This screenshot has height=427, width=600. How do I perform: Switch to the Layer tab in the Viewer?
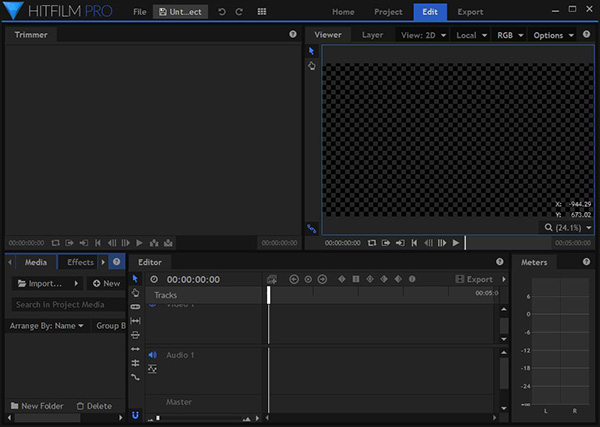click(x=372, y=35)
